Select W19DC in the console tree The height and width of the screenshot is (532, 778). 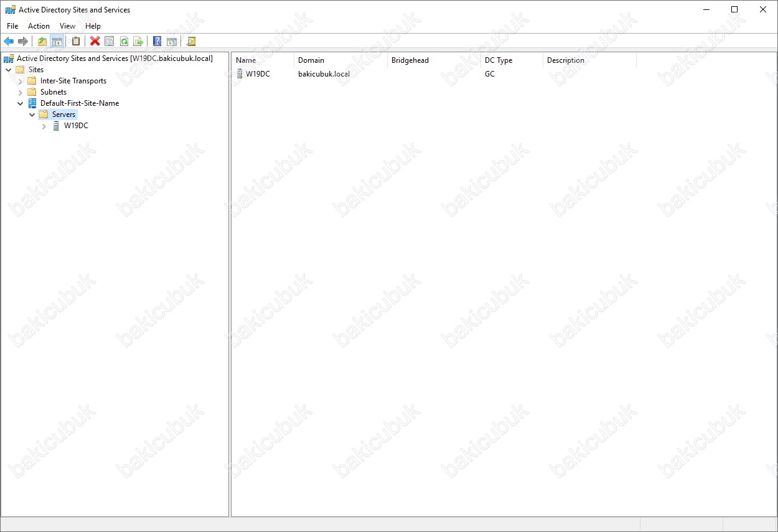click(76, 126)
